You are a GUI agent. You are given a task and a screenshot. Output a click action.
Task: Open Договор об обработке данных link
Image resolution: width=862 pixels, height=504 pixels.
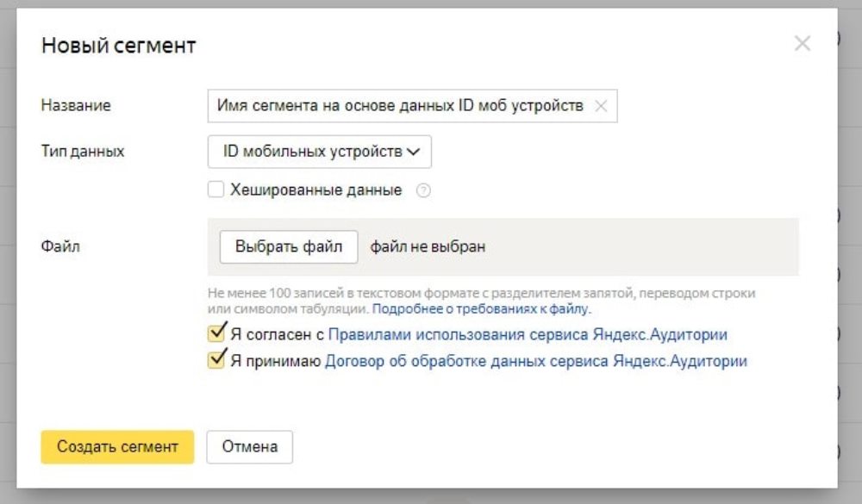point(535,362)
